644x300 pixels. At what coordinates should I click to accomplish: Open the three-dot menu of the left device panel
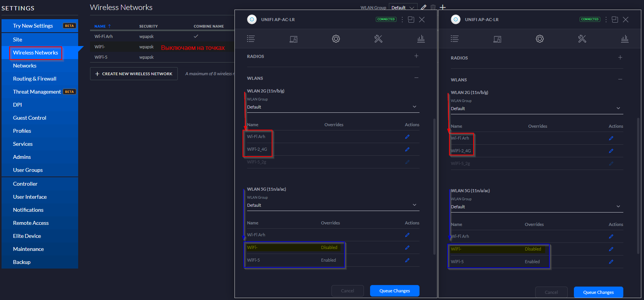pos(402,20)
